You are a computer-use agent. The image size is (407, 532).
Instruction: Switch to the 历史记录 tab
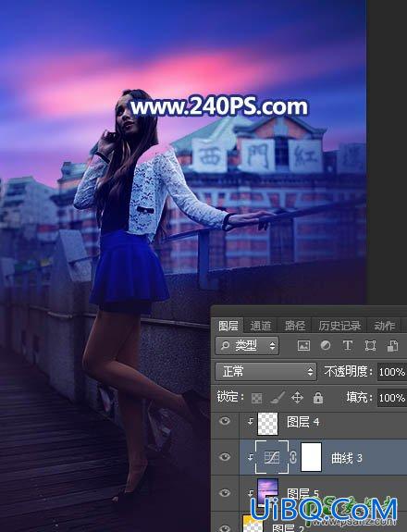tap(339, 326)
